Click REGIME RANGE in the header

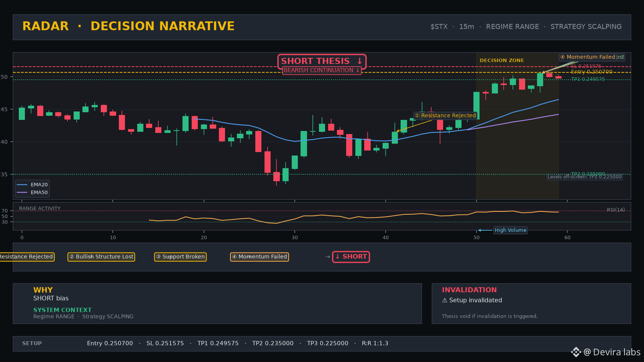513,27
